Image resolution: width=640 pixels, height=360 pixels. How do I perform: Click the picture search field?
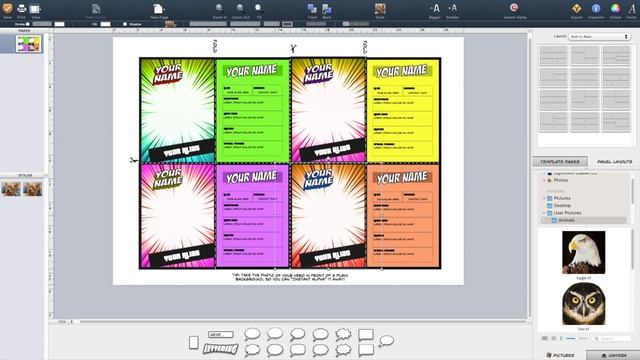pyautogui.click(x=612, y=338)
